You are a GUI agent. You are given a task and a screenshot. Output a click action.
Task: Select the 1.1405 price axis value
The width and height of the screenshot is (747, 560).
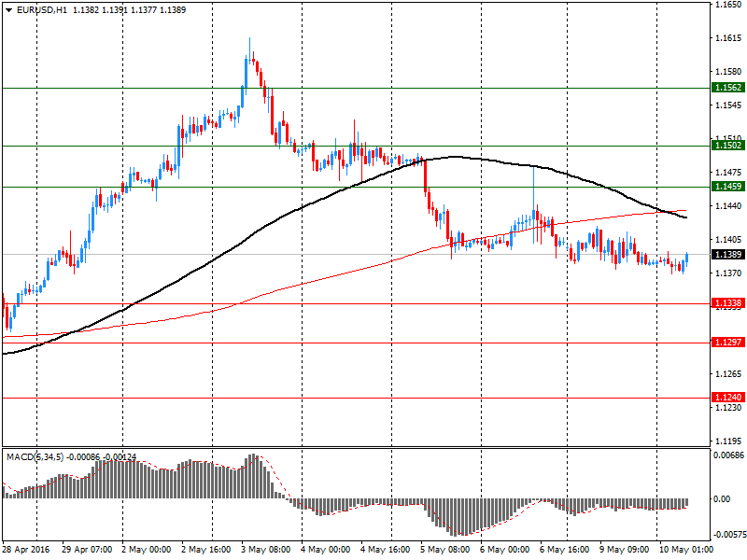click(728, 240)
